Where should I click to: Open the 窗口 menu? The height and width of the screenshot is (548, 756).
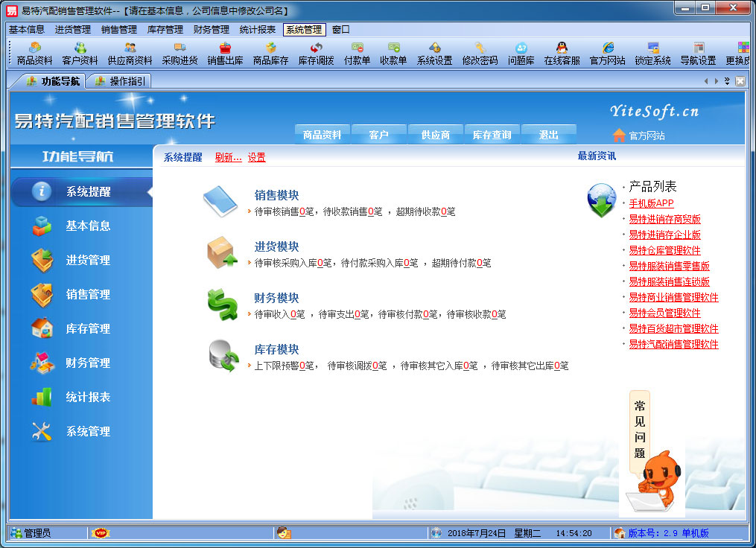tap(341, 29)
